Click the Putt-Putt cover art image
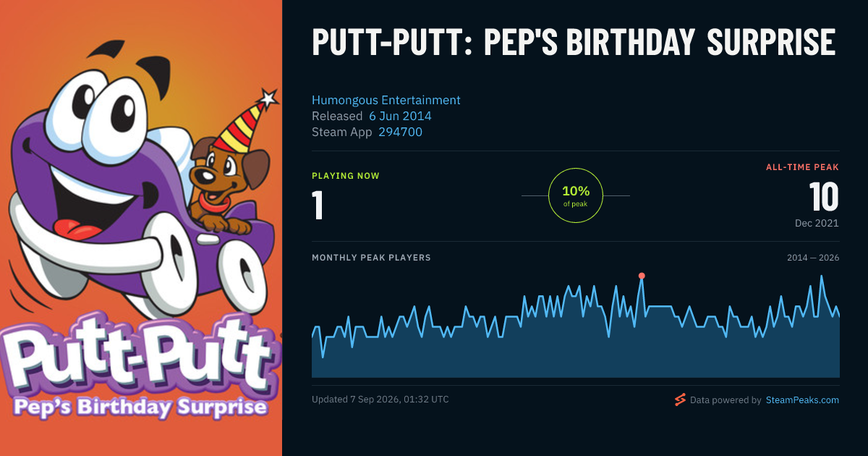The image size is (868, 456). coord(141,228)
